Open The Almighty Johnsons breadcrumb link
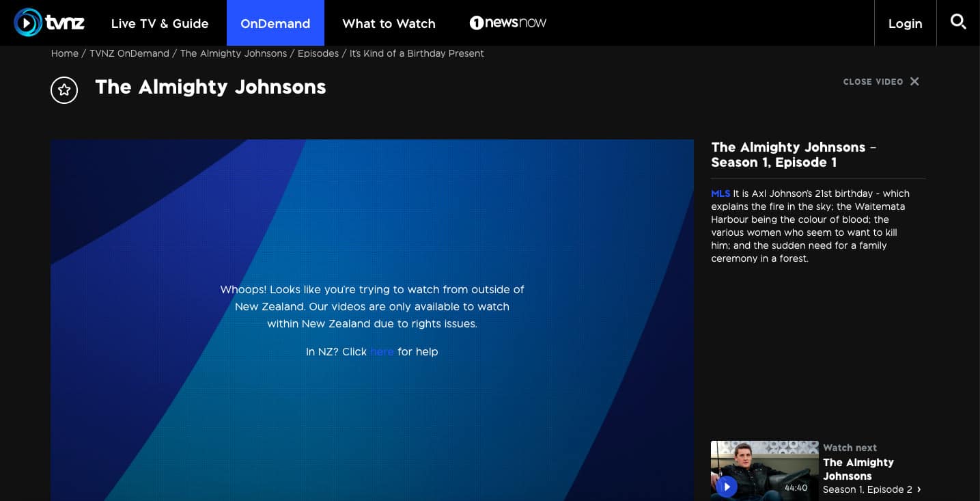The image size is (980, 501). click(234, 53)
